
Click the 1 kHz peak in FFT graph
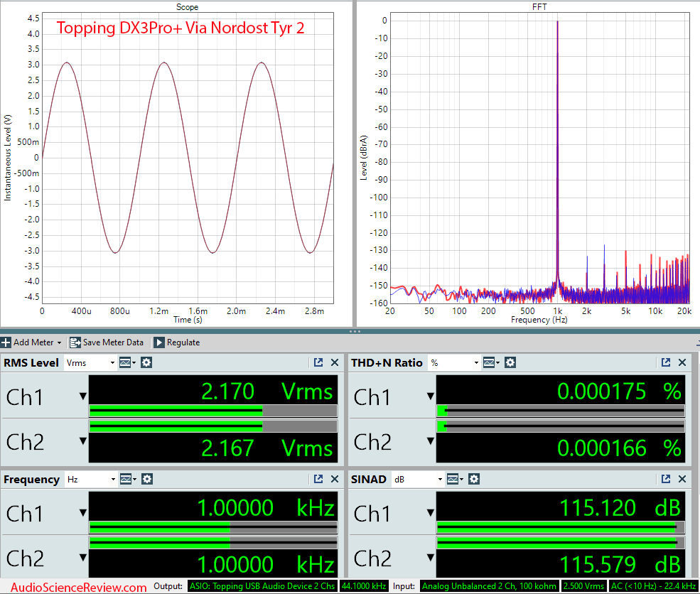click(x=557, y=152)
